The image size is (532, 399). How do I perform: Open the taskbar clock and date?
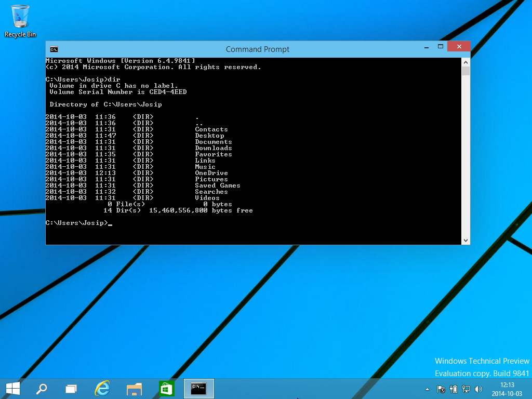click(507, 388)
